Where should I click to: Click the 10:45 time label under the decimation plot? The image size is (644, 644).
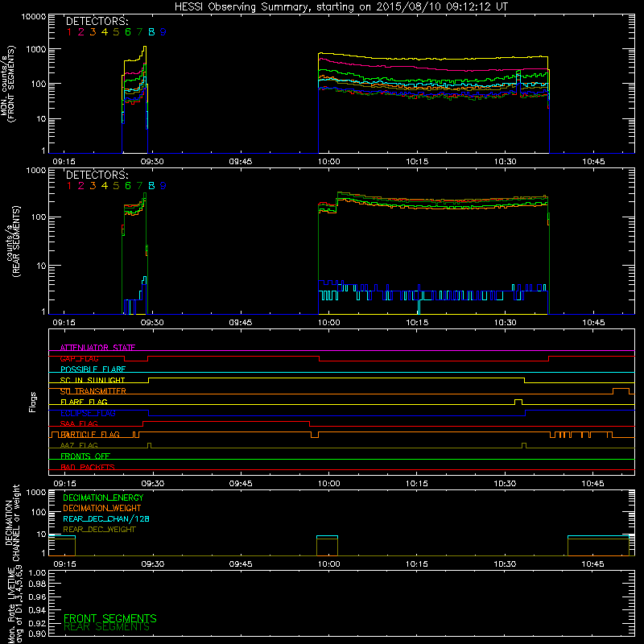pyautogui.click(x=593, y=564)
